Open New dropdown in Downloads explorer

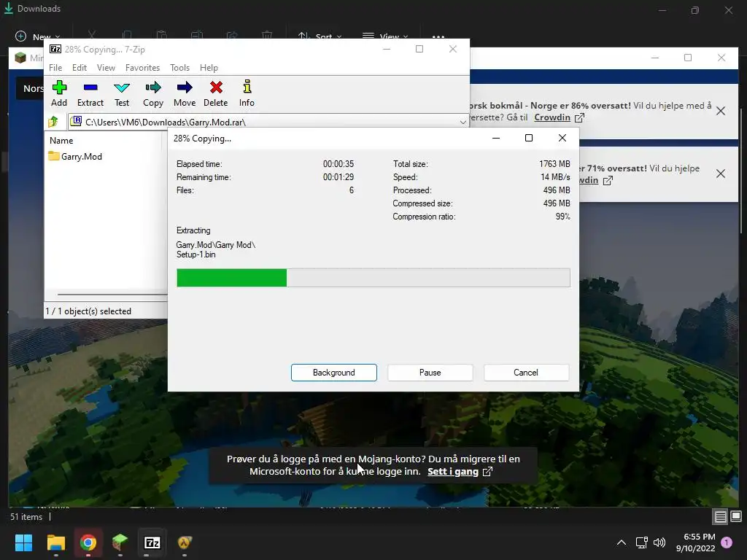click(38, 36)
